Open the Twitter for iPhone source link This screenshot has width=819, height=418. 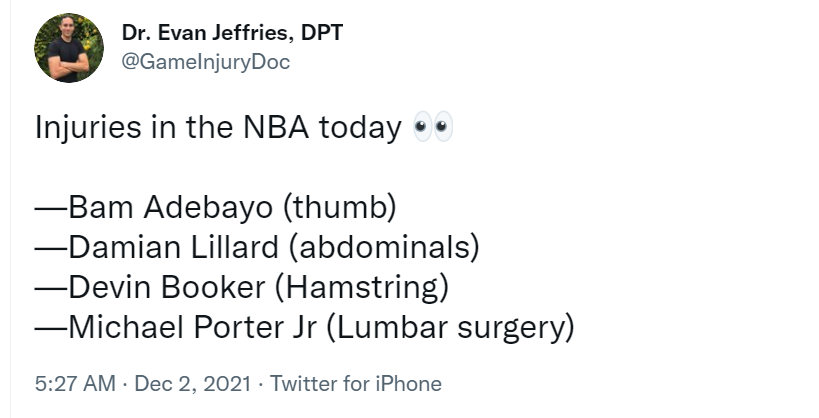click(x=356, y=384)
